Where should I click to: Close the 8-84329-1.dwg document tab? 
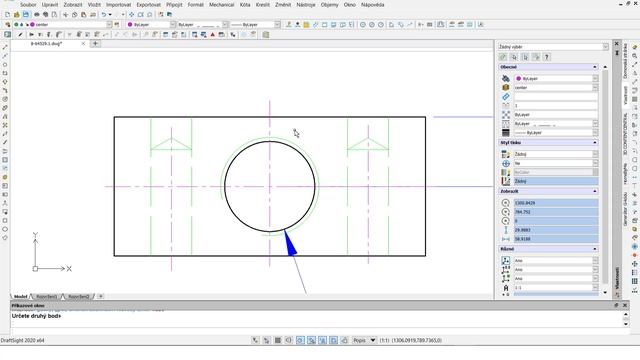[x=83, y=43]
